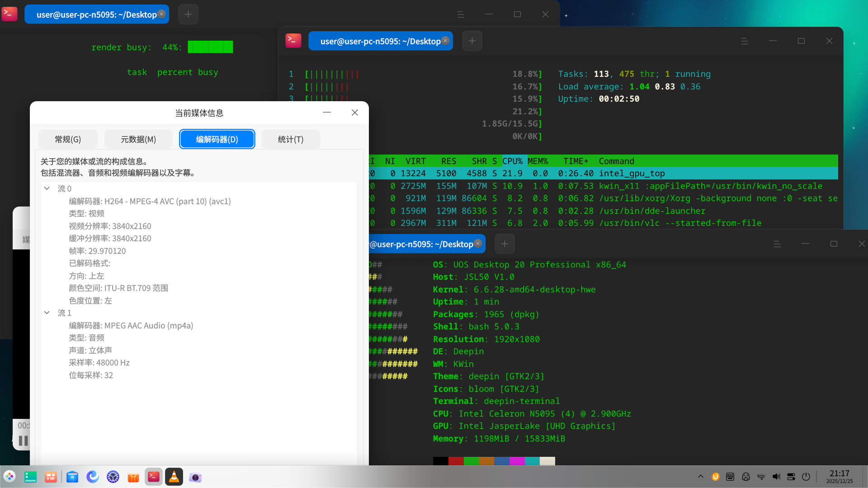The image size is (868, 488).
Task: Launch the browser from the dock
Action: point(93,476)
